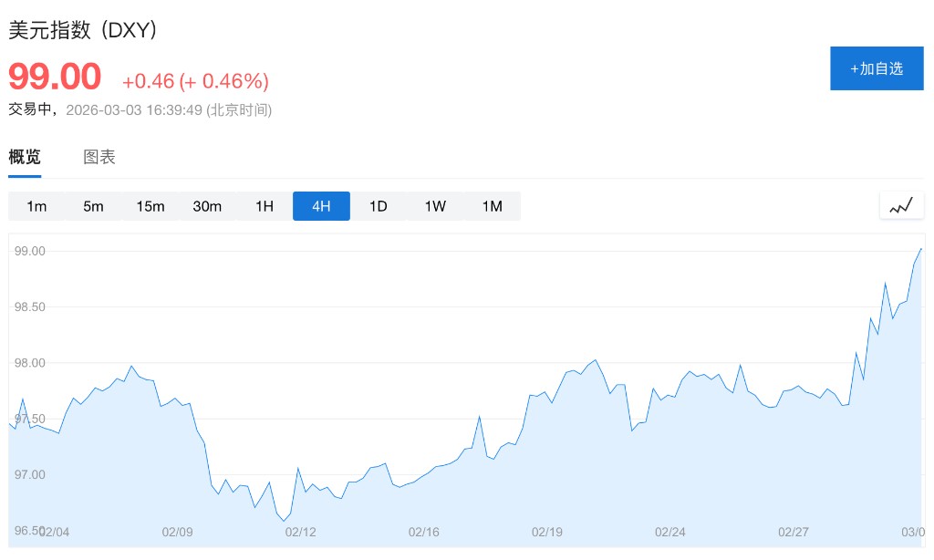Click the 99.00 price value
This screenshot has width=934, height=560.
55,77
